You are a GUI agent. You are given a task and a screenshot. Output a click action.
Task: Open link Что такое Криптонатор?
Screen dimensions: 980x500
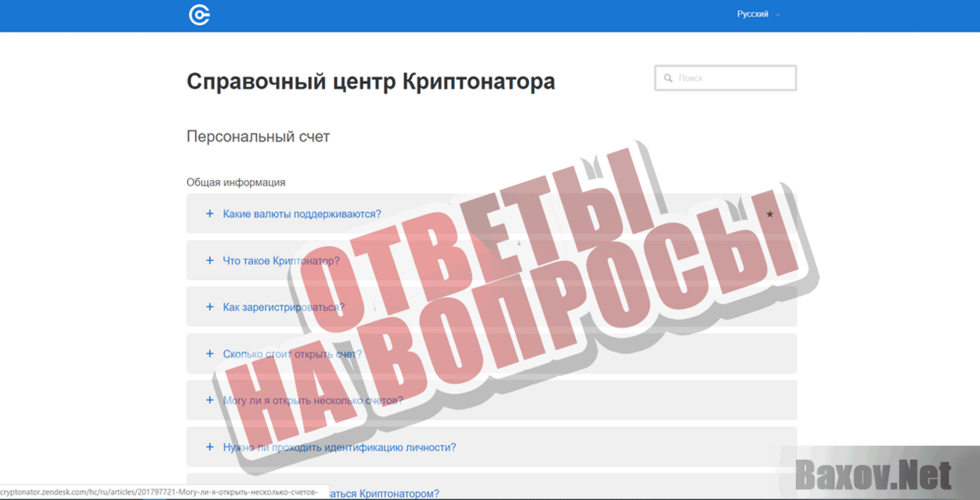[281, 261]
